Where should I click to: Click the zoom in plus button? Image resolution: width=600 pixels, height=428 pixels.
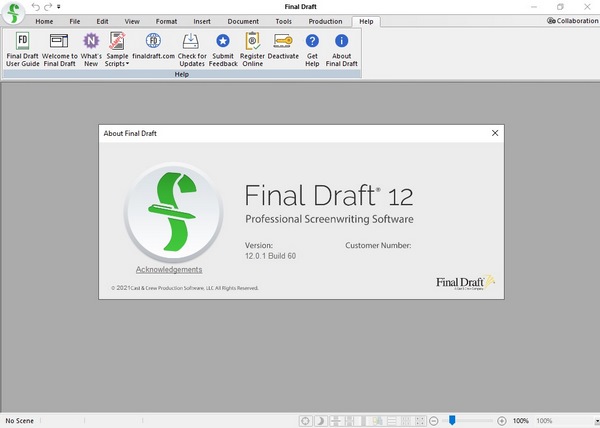[502, 421]
